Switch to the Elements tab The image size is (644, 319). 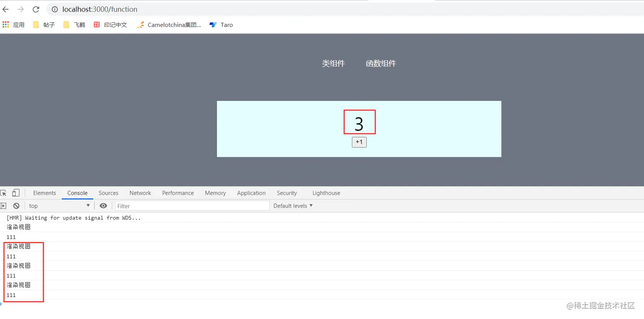[44, 193]
